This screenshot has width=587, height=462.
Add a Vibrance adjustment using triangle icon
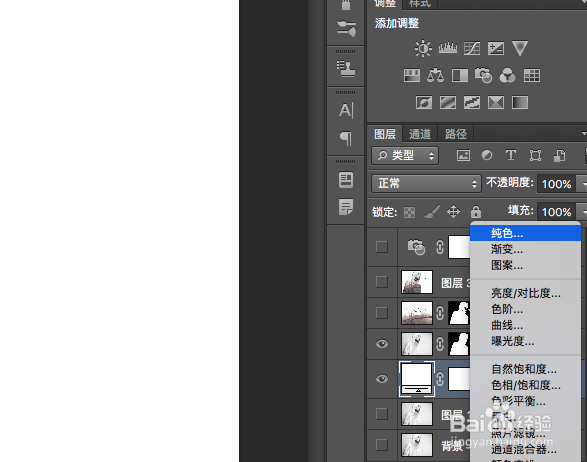click(x=520, y=48)
